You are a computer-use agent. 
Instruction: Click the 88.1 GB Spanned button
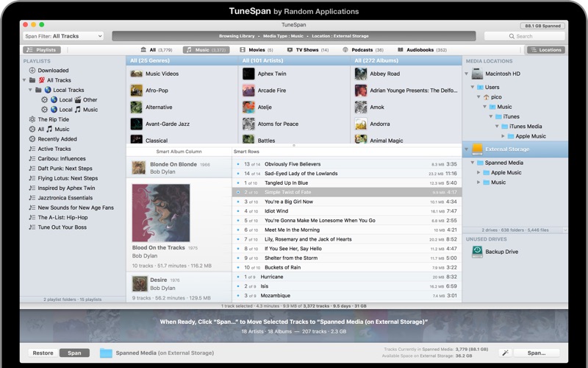tap(542, 26)
